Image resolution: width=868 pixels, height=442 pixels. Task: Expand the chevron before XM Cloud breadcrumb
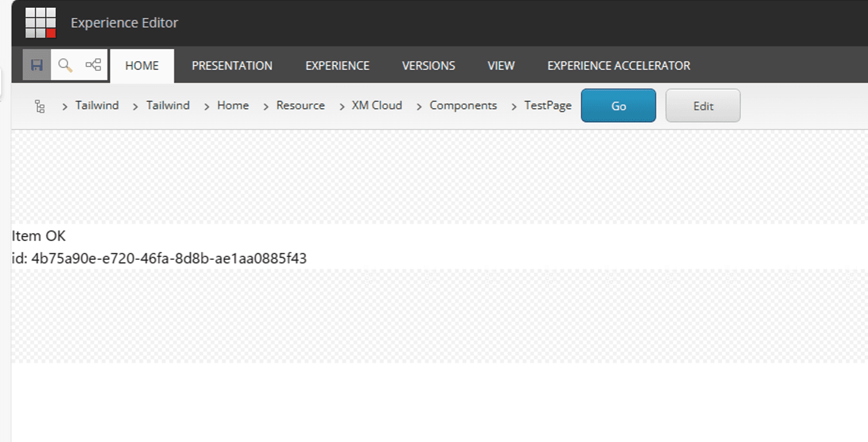point(342,107)
